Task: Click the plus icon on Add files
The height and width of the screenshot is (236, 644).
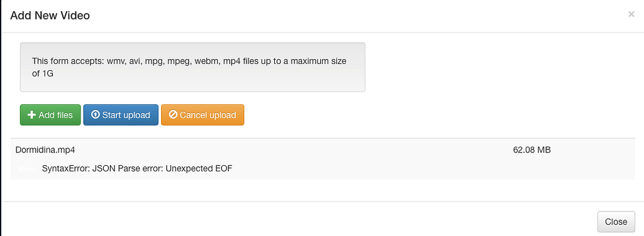Action: point(31,115)
